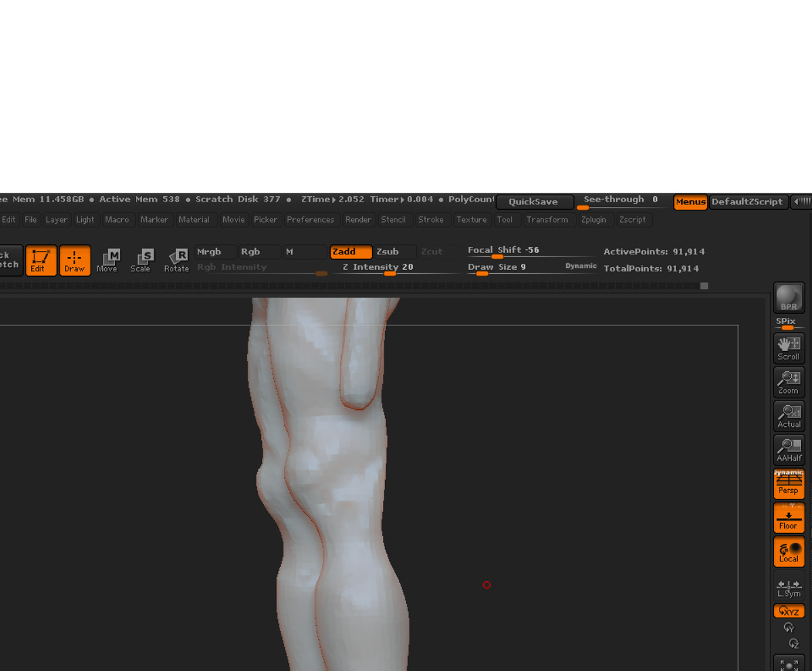Open the Transform menu
This screenshot has width=812, height=671.
[x=547, y=220]
